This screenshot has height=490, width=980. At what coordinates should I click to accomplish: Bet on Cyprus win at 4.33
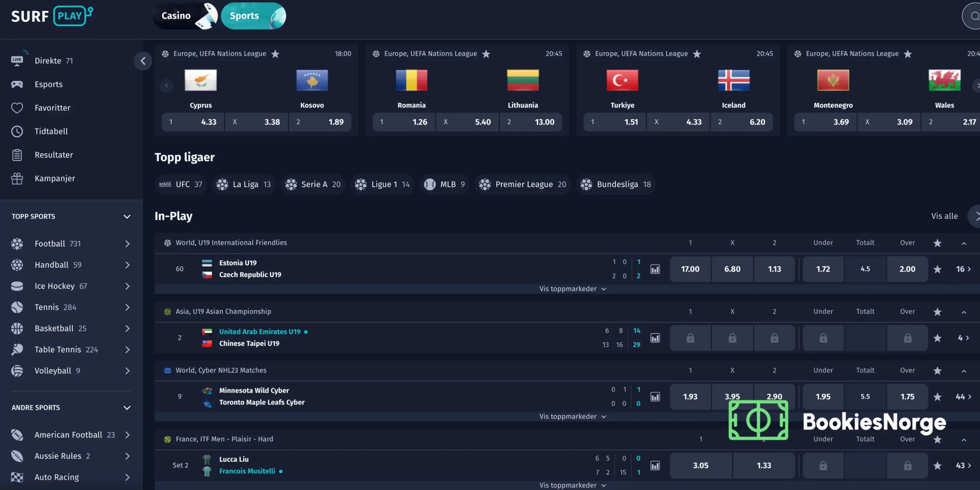click(x=193, y=122)
